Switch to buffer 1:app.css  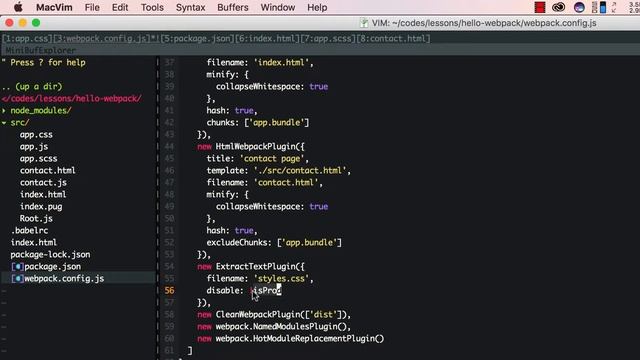[x=28, y=38]
